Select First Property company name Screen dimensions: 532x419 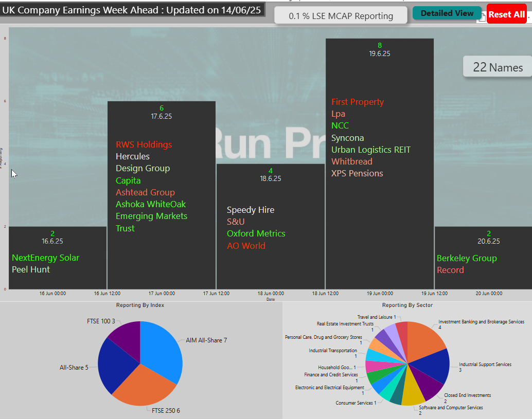click(358, 102)
